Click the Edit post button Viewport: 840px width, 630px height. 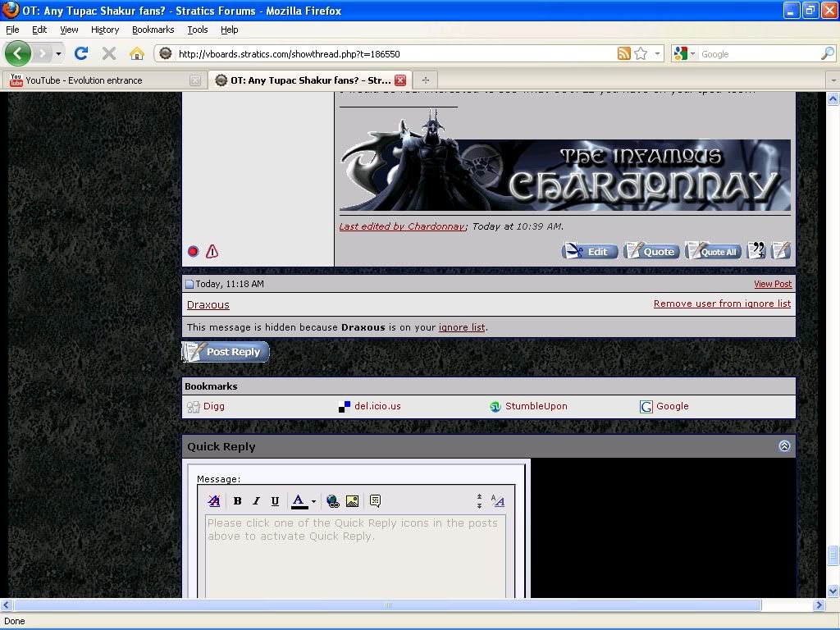pos(590,251)
